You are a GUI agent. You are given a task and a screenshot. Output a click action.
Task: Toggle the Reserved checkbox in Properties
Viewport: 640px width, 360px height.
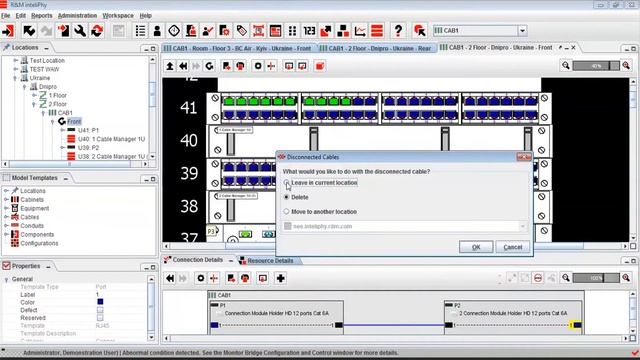coord(100,318)
